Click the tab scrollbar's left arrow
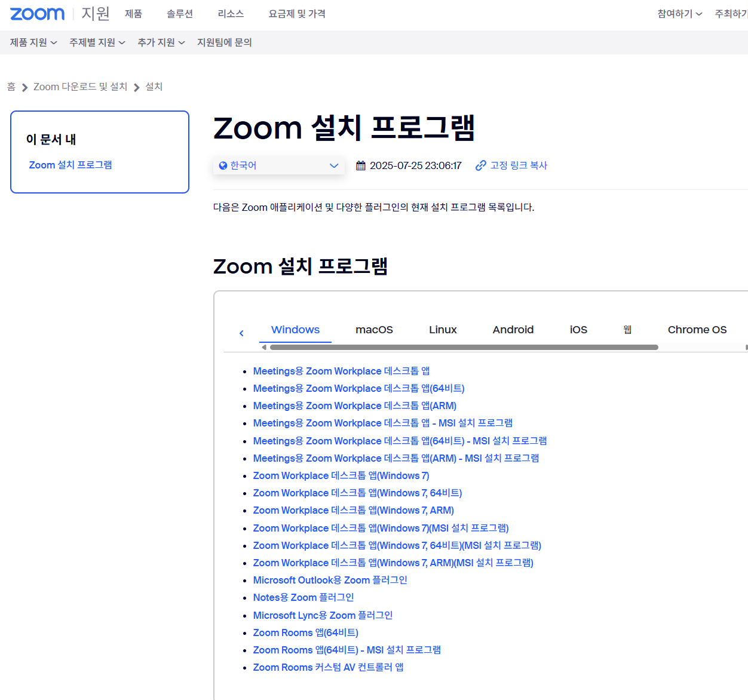Viewport: 748px width, 700px height. [264, 347]
